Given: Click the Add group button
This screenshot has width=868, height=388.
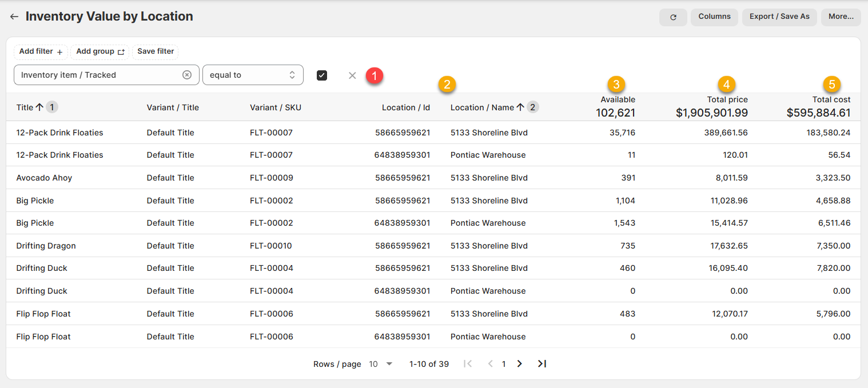Looking at the screenshot, I should (x=100, y=52).
